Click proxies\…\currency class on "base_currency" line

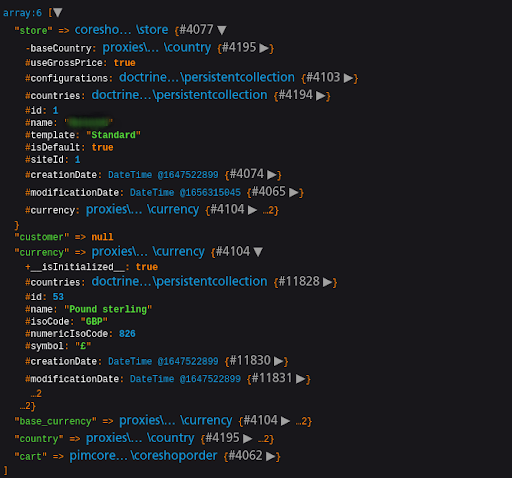(176, 421)
